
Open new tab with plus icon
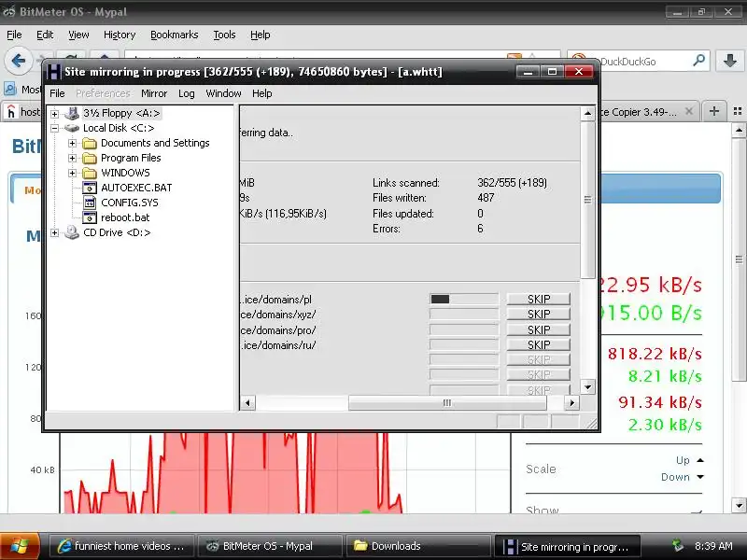pyautogui.click(x=714, y=111)
